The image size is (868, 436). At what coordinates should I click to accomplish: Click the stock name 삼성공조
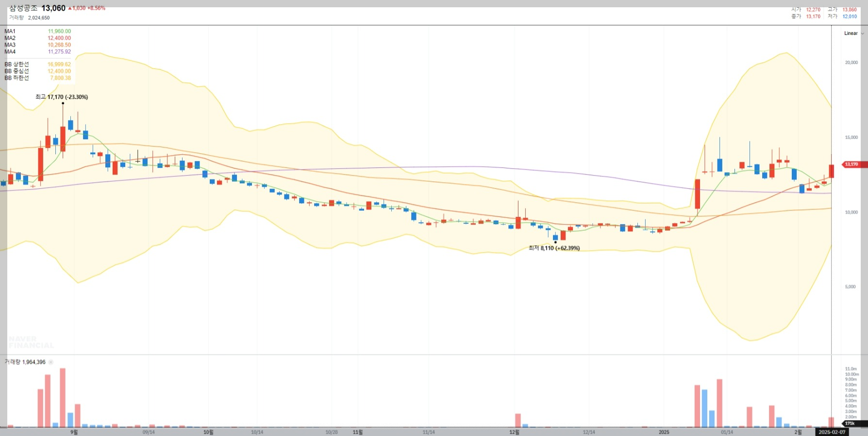pyautogui.click(x=23, y=8)
